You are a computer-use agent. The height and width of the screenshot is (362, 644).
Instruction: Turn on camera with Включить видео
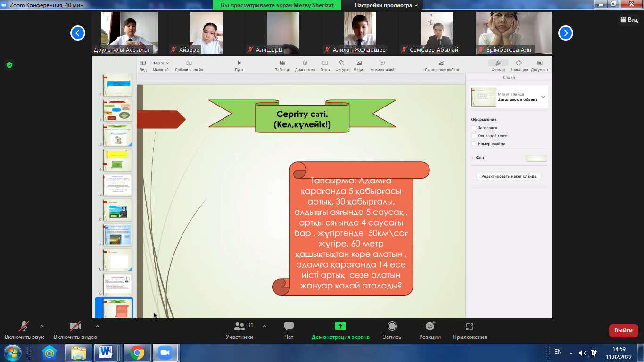coord(75,327)
